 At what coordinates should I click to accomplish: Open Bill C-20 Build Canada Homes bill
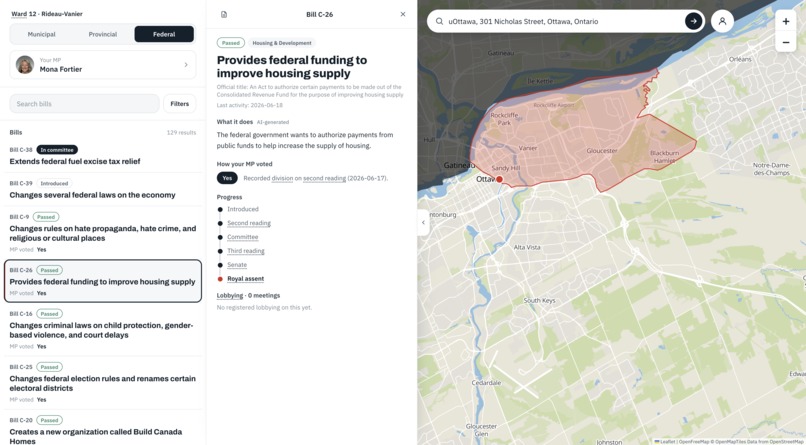pos(103,430)
